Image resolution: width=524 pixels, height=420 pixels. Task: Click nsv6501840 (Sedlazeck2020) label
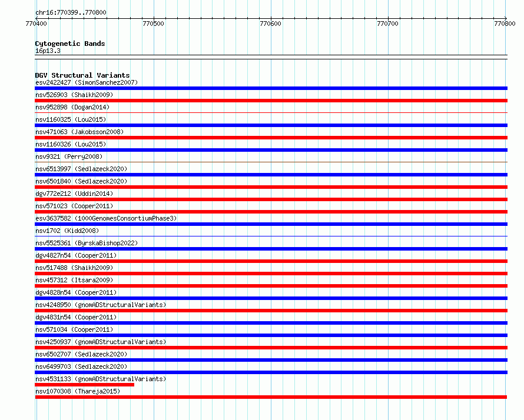pos(81,181)
